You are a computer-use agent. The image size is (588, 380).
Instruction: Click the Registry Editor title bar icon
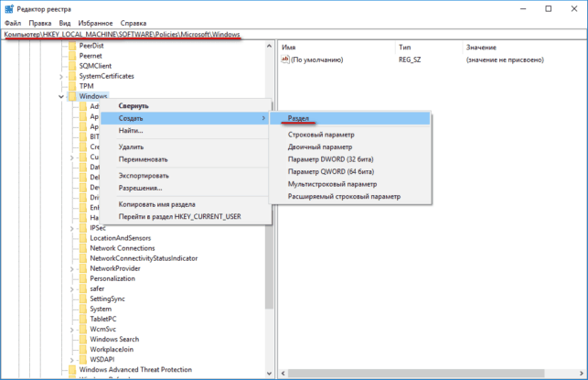click(9, 9)
